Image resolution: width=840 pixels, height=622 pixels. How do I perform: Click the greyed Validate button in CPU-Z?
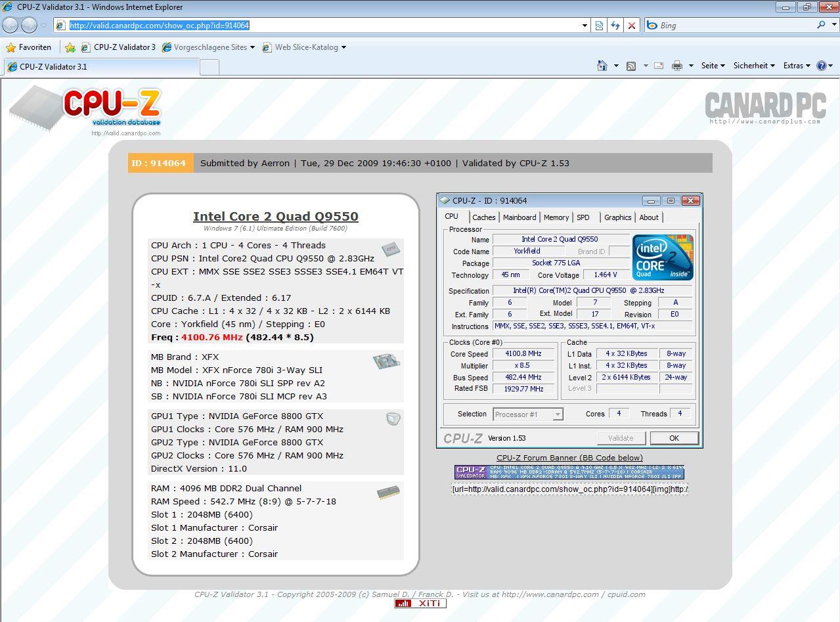click(x=621, y=438)
